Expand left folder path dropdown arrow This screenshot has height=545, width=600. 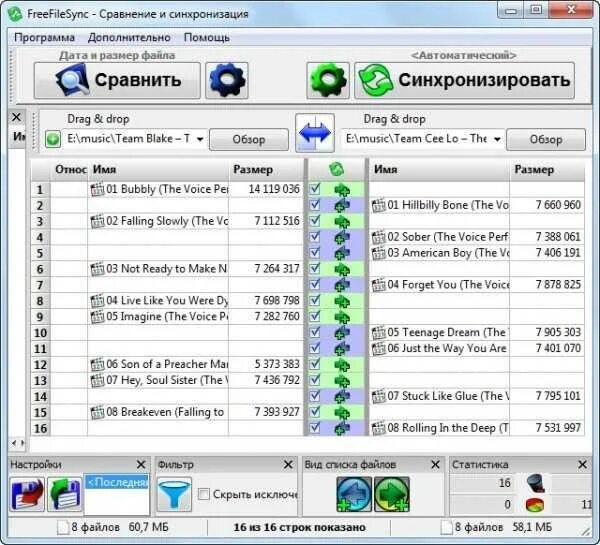200,139
